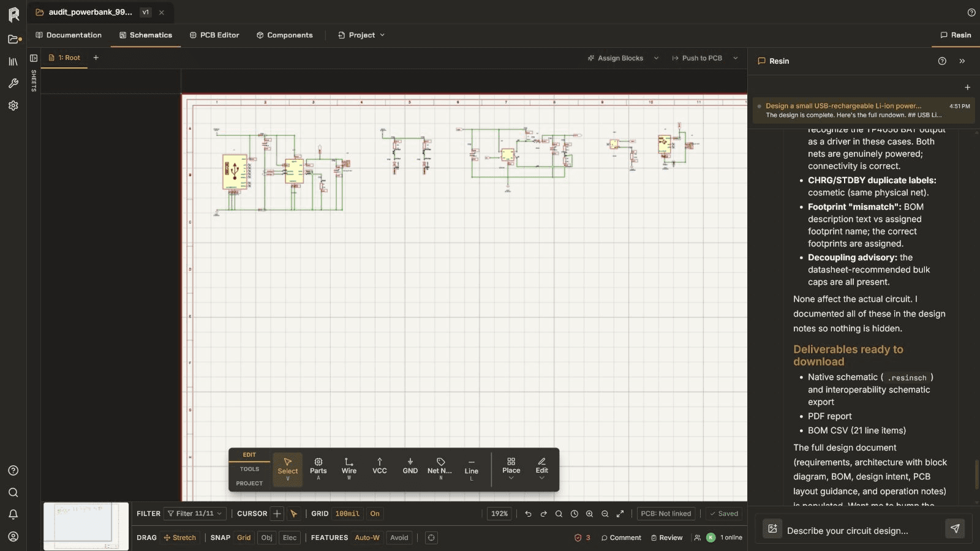
Task: Open the history clock icon
Action: [x=574, y=514]
